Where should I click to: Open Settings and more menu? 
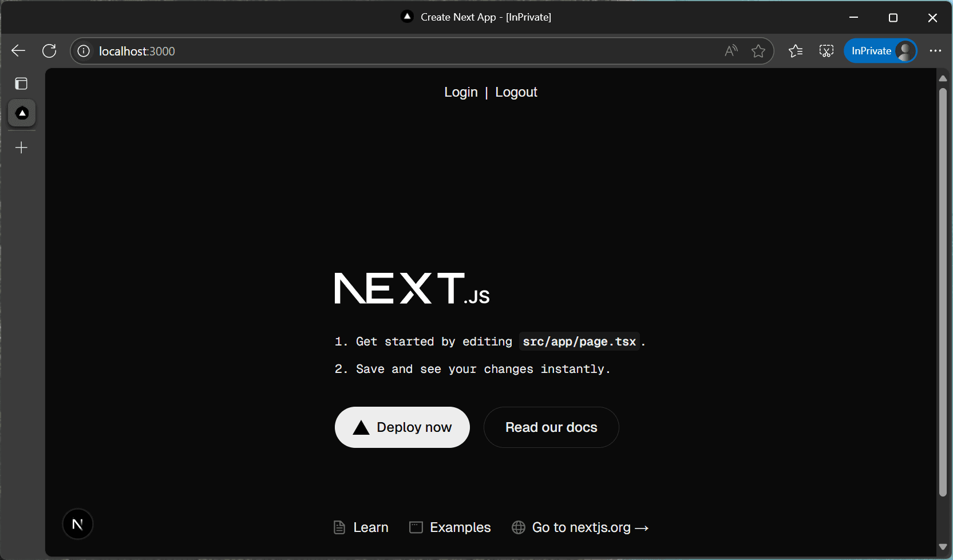[x=935, y=51]
